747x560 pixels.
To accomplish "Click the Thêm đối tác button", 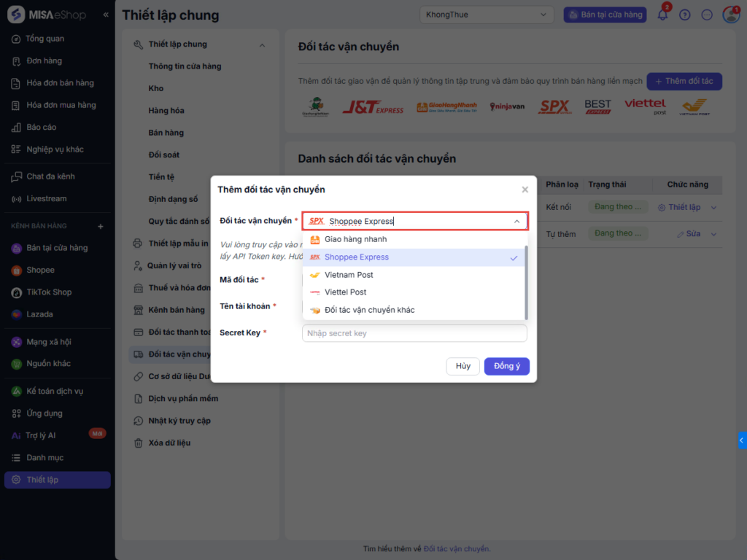I will click(x=684, y=82).
